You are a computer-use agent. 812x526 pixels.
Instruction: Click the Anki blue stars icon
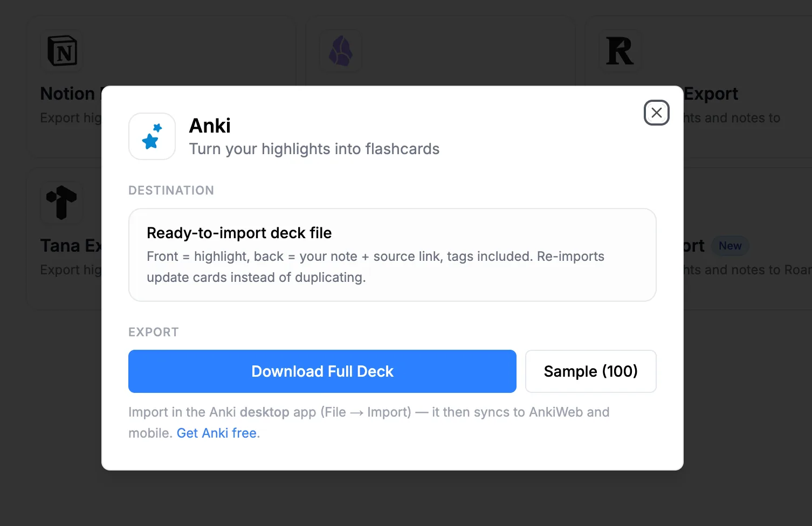(x=152, y=136)
